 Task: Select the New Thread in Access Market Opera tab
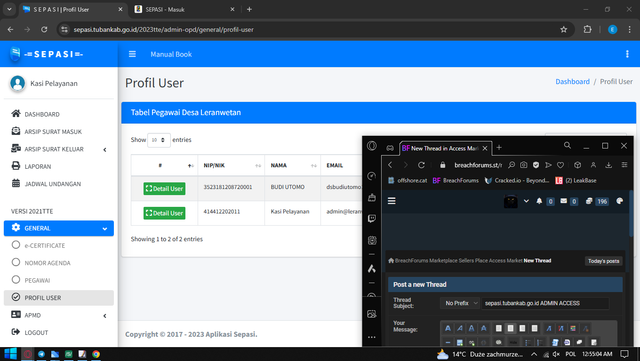tap(444, 148)
